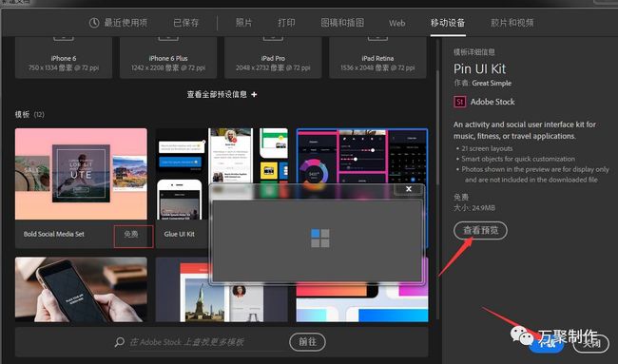Choose the iPhone 6 Plus preset

click(168, 58)
